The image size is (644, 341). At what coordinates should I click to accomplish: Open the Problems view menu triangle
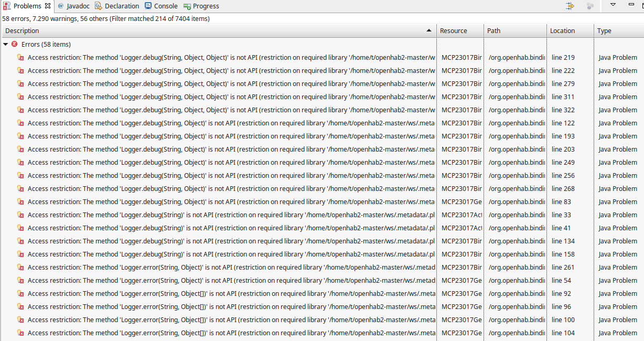point(613,5)
